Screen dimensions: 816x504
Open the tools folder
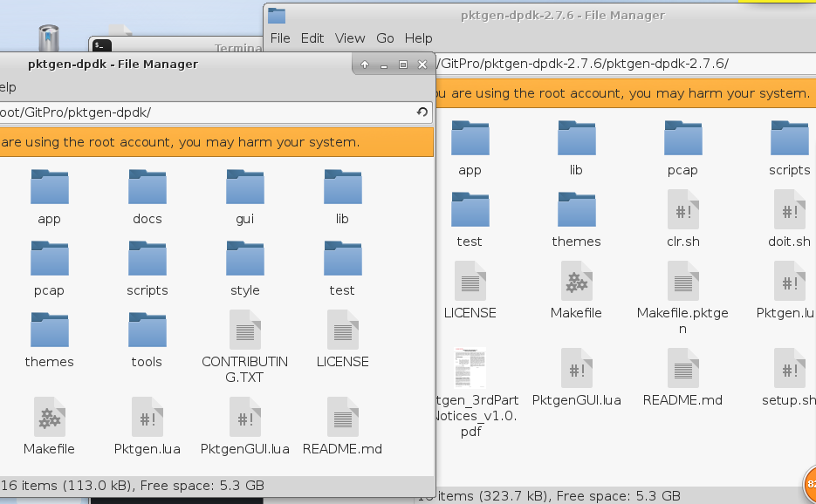147,330
